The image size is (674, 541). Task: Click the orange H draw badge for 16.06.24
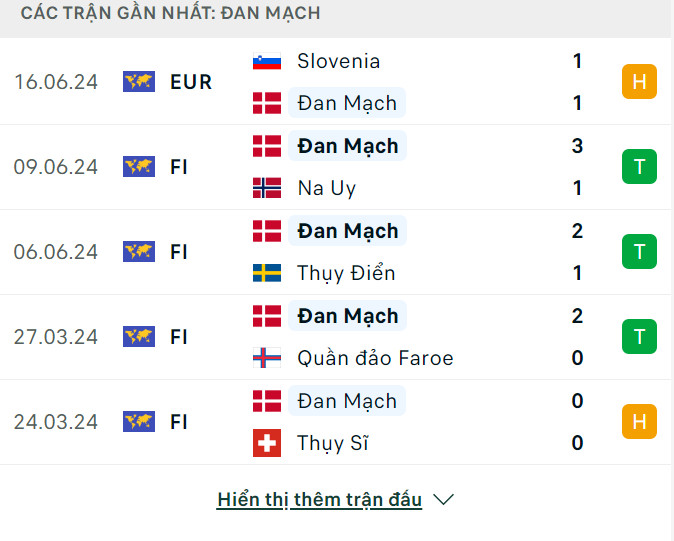[x=639, y=82]
